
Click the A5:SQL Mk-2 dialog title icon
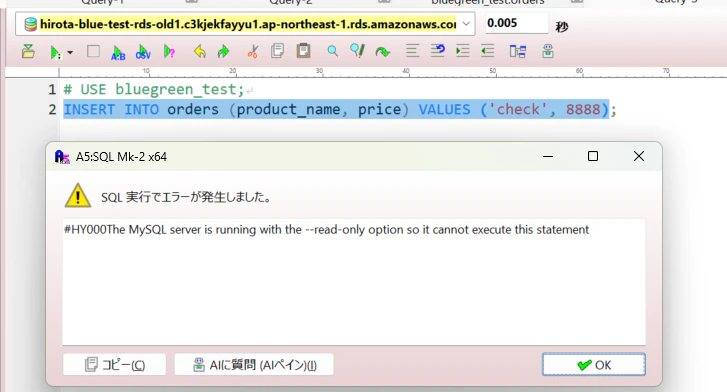[x=62, y=157]
